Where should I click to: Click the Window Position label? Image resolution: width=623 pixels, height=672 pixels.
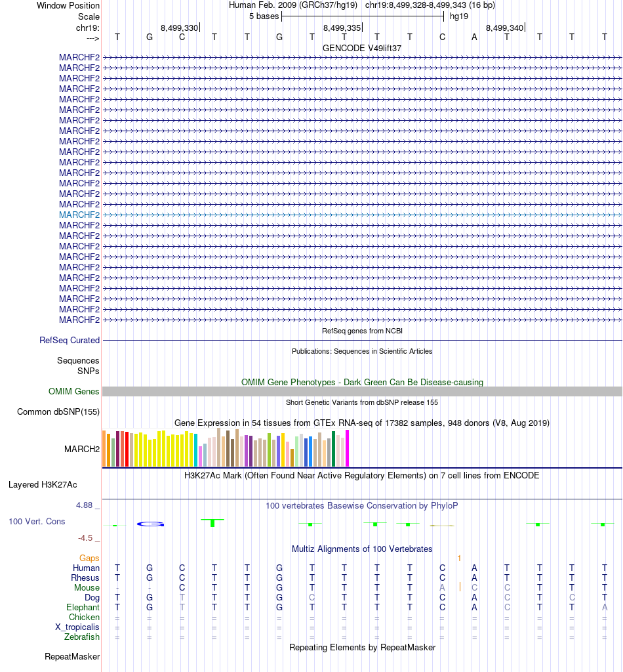(x=68, y=5)
